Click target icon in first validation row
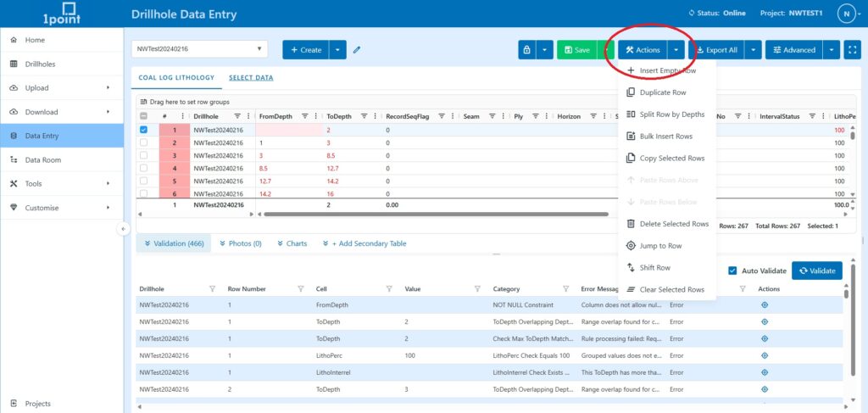The image size is (868, 413). (764, 304)
